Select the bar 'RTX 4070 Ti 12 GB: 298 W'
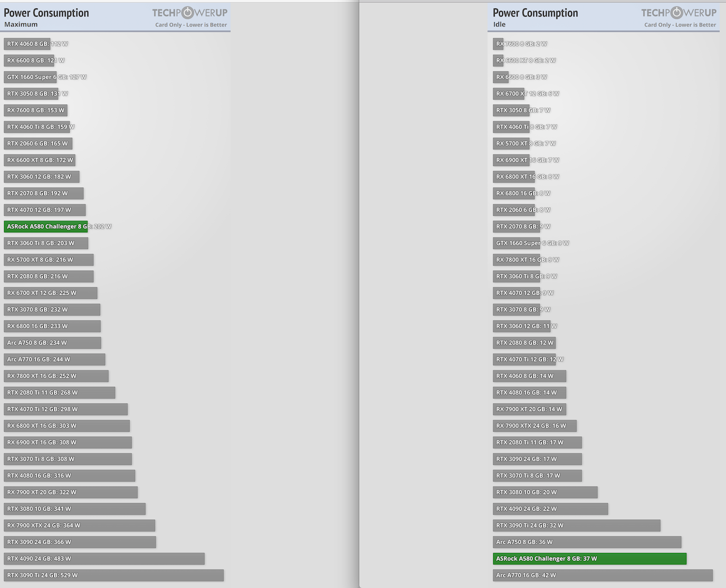Image resolution: width=726 pixels, height=588 pixels. pos(66,410)
